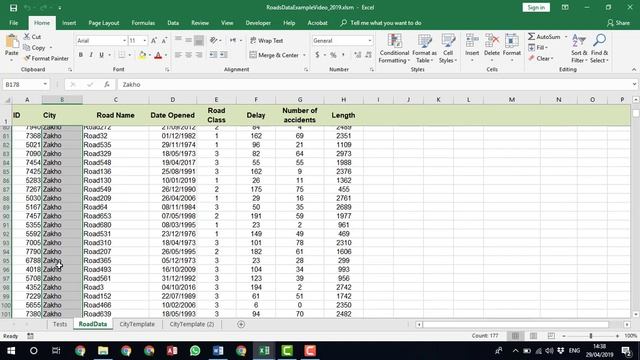The image size is (640, 360).
Task: Open the Tests sheet tab
Action: coord(60,324)
